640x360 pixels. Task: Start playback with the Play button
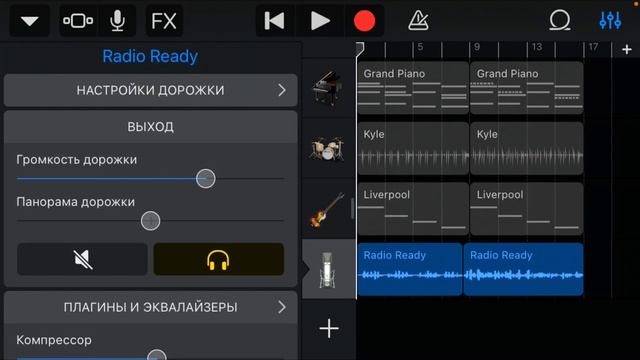[320, 20]
